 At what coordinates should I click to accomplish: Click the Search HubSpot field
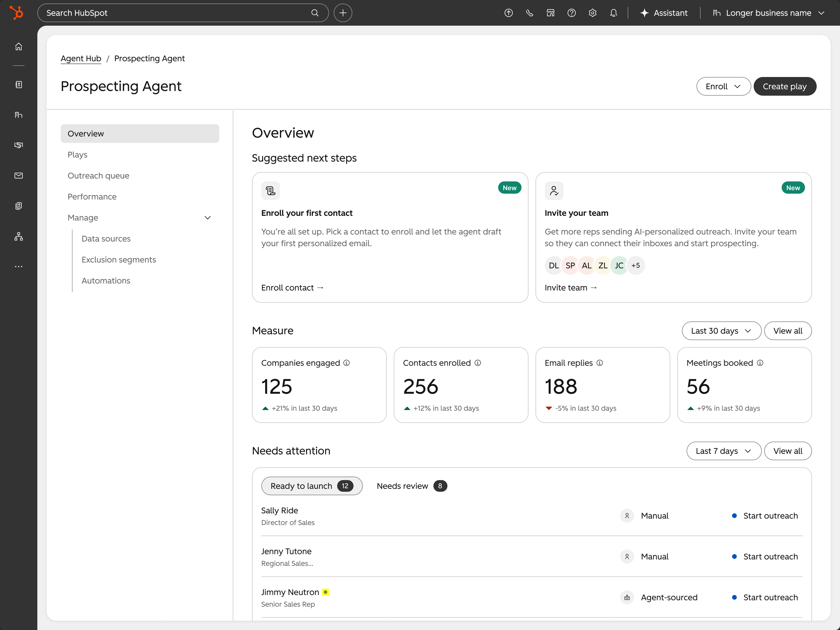tap(183, 13)
